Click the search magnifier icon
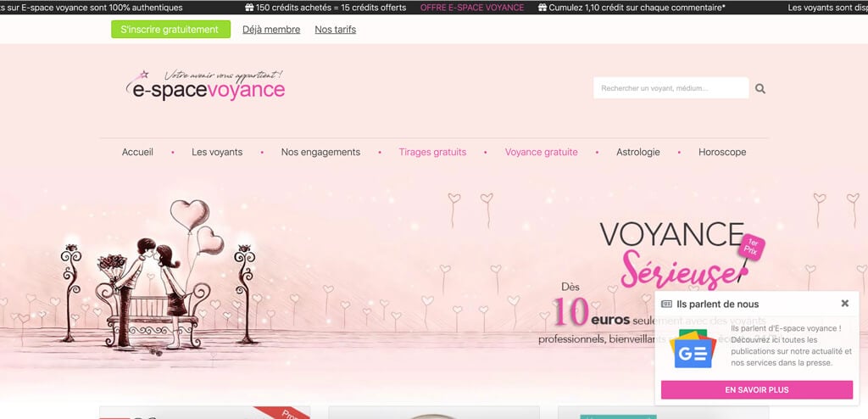This screenshot has height=419, width=868. click(760, 89)
